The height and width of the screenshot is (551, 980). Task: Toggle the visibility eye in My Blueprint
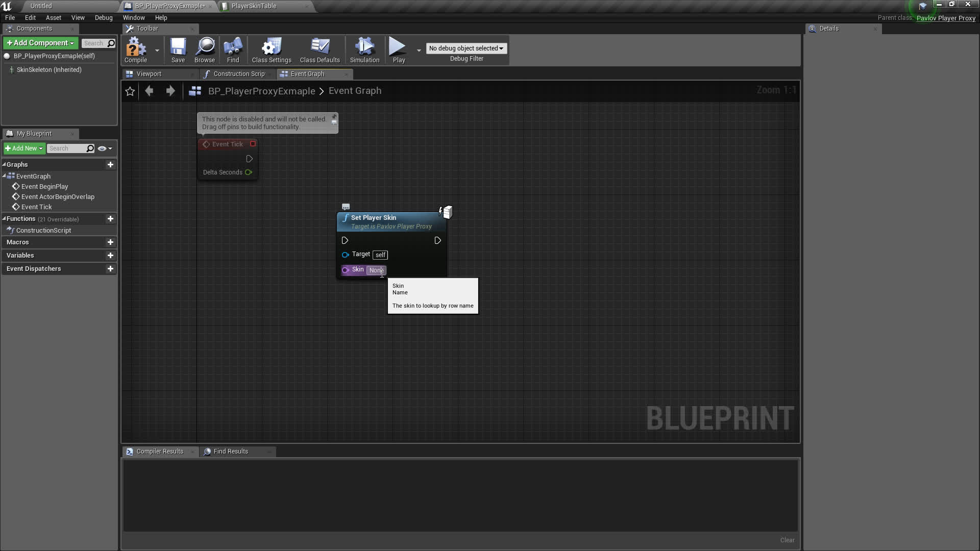102,148
